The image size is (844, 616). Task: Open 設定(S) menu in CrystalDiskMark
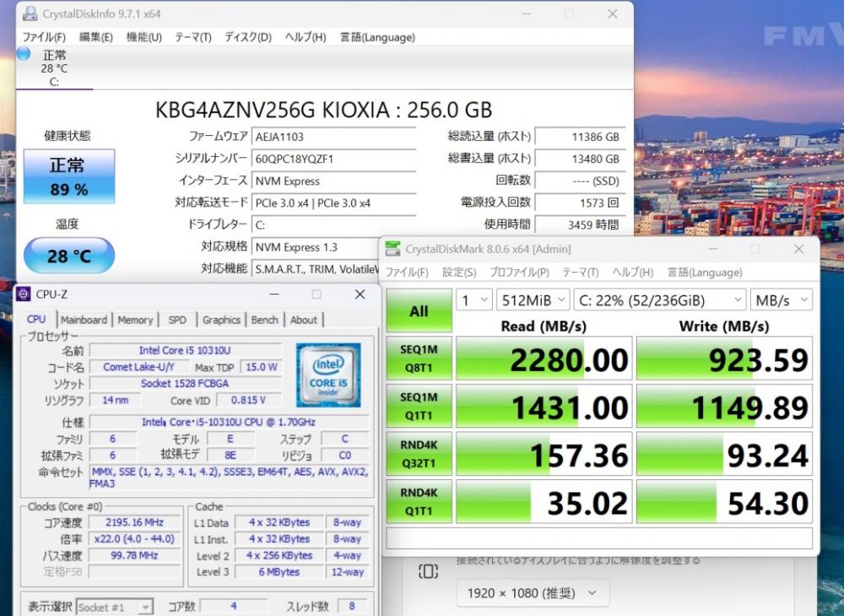coord(459,273)
